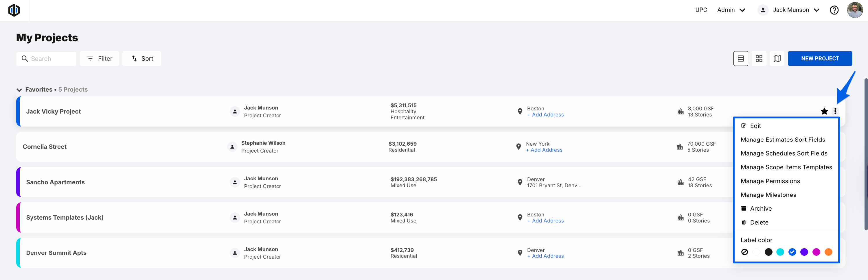Select the no-color label option
Image resolution: width=868 pixels, height=280 pixels.
(x=745, y=252)
